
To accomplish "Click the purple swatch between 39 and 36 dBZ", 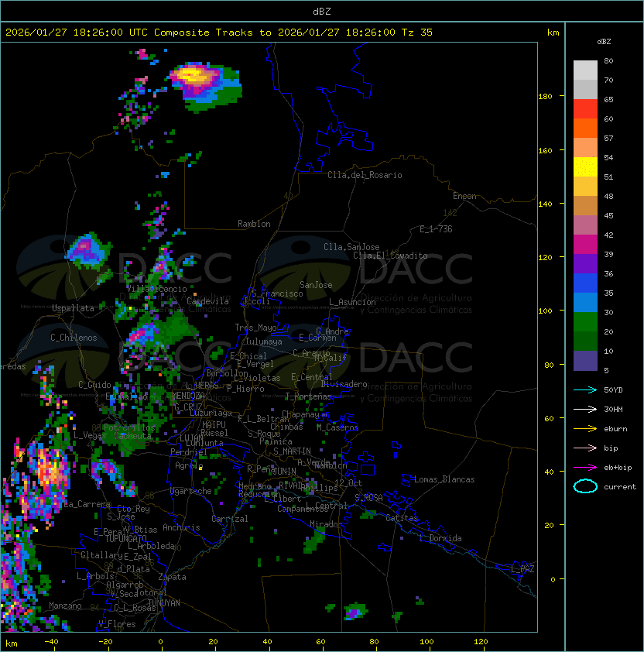I will click(x=585, y=263).
